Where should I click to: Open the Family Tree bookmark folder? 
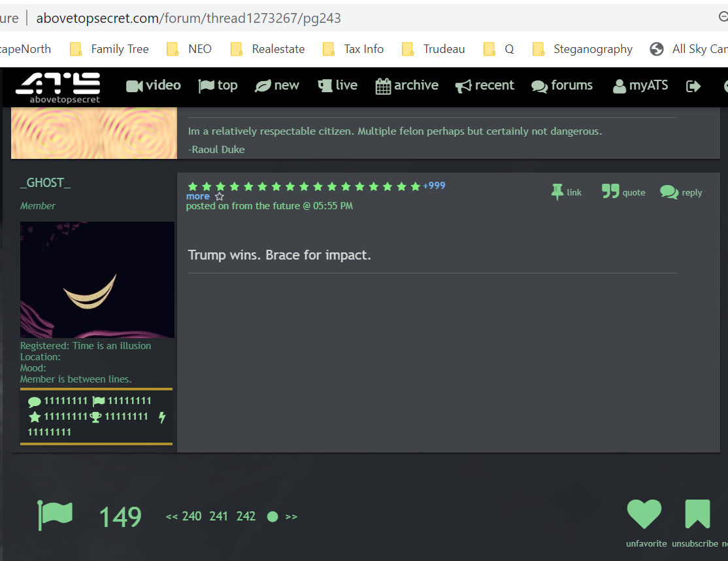coord(110,49)
